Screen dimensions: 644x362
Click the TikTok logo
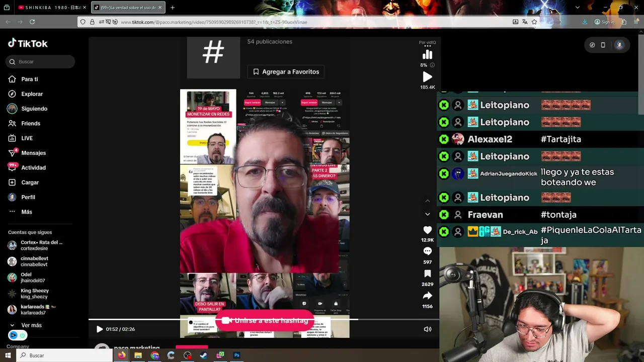28,43
